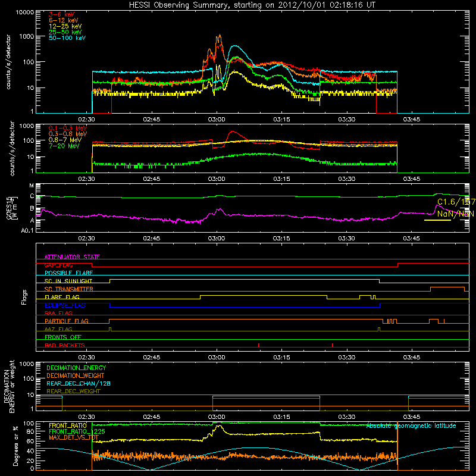Click the HESSI Observing Summary title
Screen dimensions: 476x476
[252, 5]
